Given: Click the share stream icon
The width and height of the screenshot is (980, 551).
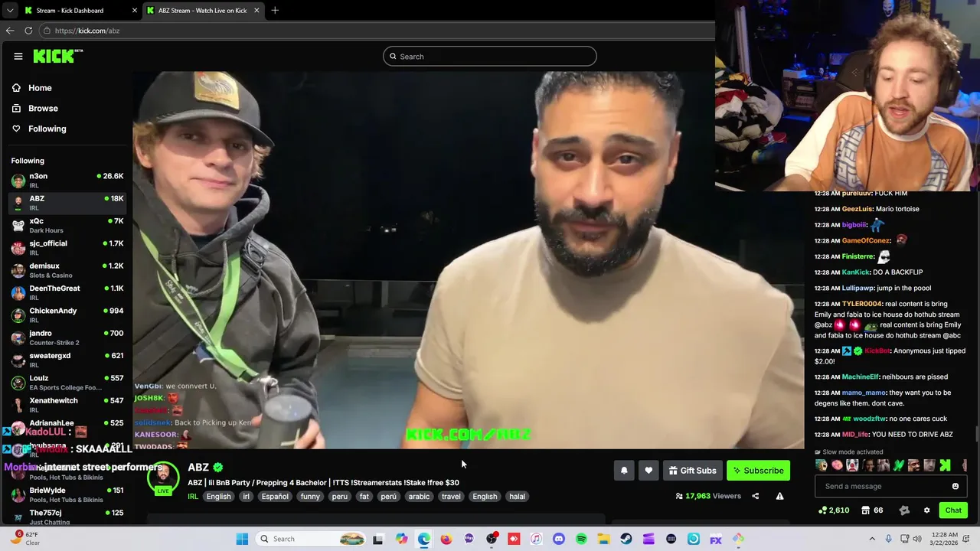Looking at the screenshot, I should point(755,496).
